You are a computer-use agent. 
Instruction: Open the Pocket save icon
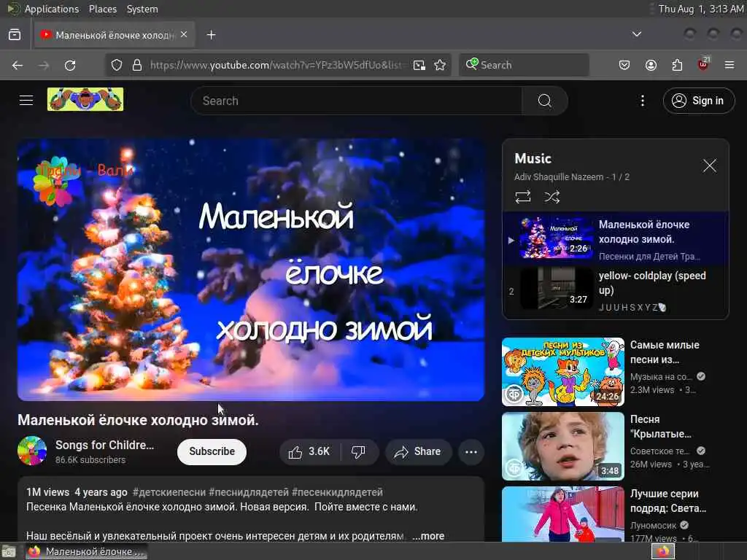coord(624,65)
